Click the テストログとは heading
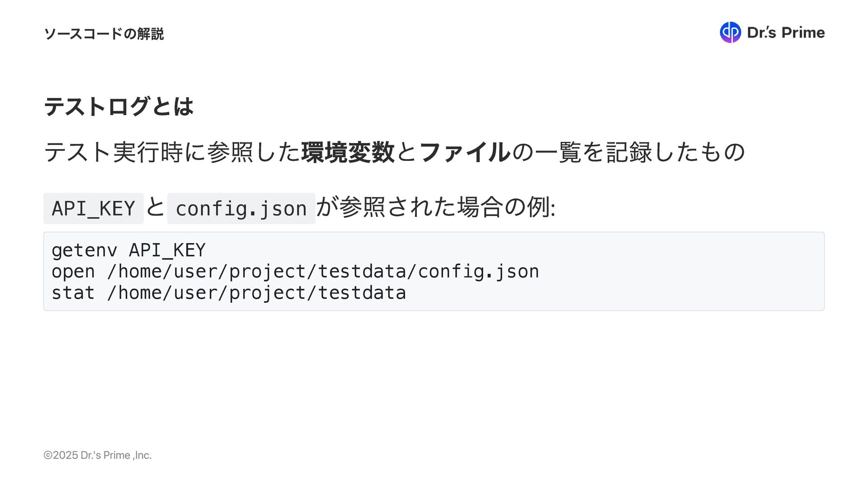Viewport: 868px width, 488px height. pos(118,107)
